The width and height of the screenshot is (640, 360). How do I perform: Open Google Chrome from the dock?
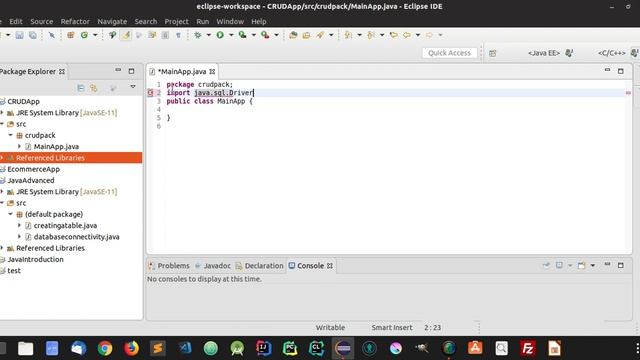click(x=105, y=348)
